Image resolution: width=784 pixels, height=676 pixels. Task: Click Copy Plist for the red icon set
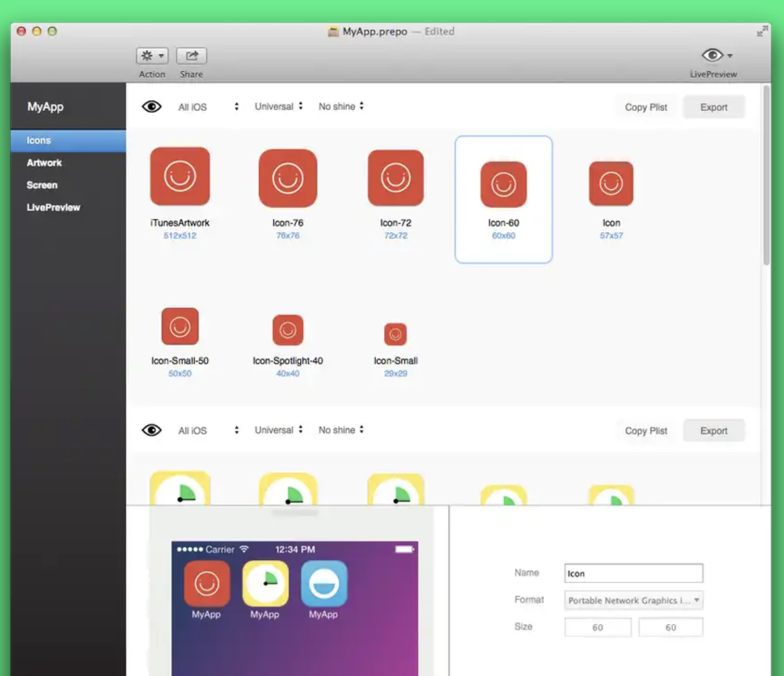tap(646, 107)
